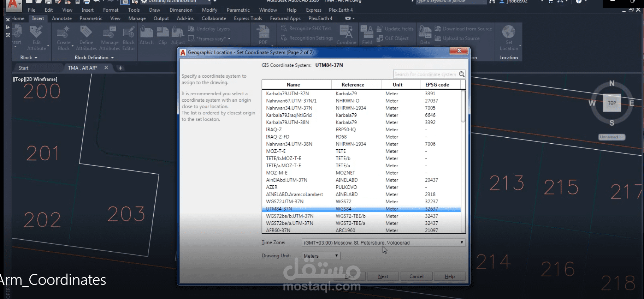Select the Karbala79.IraqNtlGrid row
Screen dimensions: 644x299
click(x=361, y=115)
